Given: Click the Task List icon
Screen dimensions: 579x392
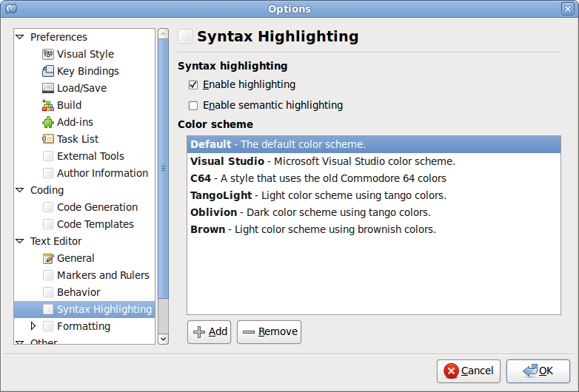Looking at the screenshot, I should 48,139.
